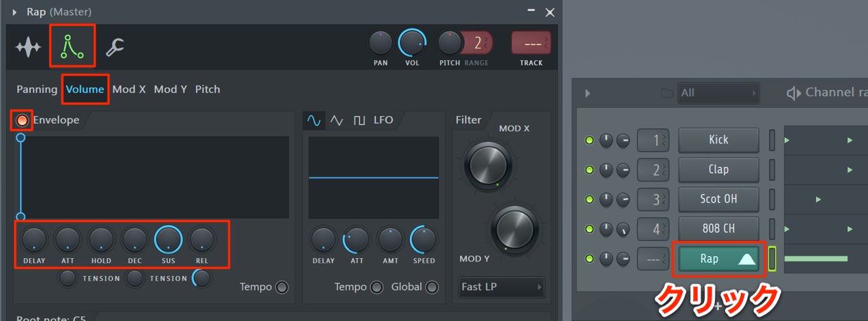Select the square wave LFO shape
The height and width of the screenshot is (321, 868).
359,120
